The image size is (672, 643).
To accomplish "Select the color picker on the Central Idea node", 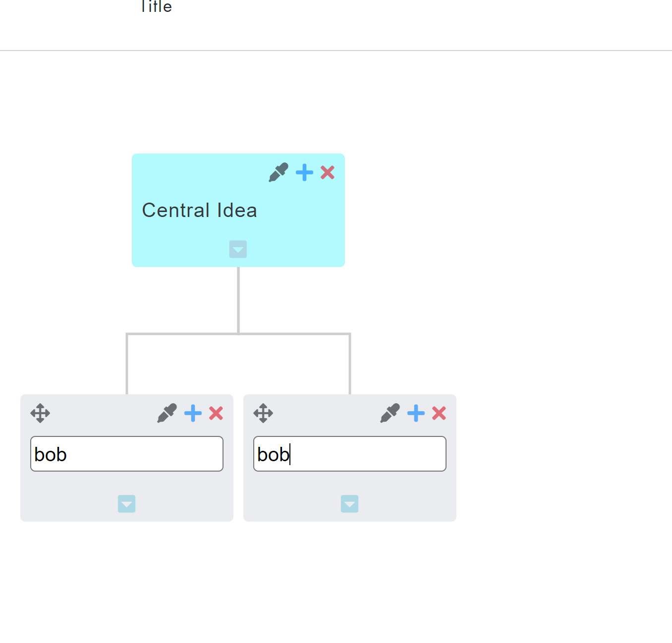I will [x=278, y=172].
